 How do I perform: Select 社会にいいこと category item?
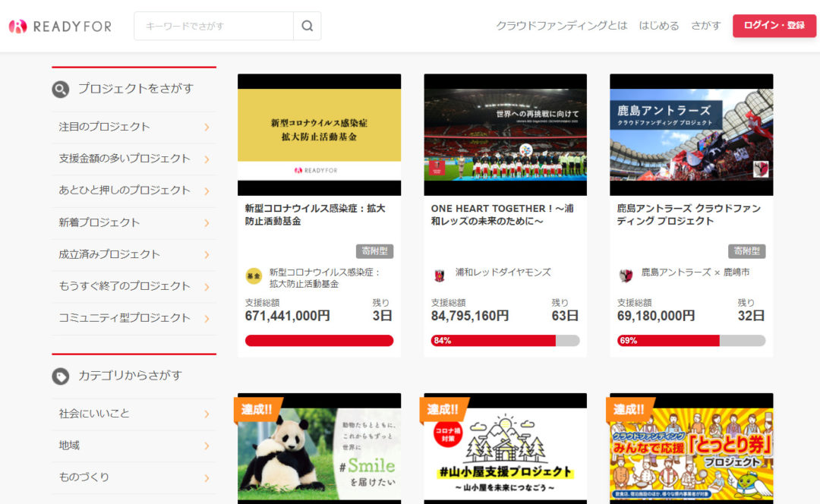(x=134, y=414)
